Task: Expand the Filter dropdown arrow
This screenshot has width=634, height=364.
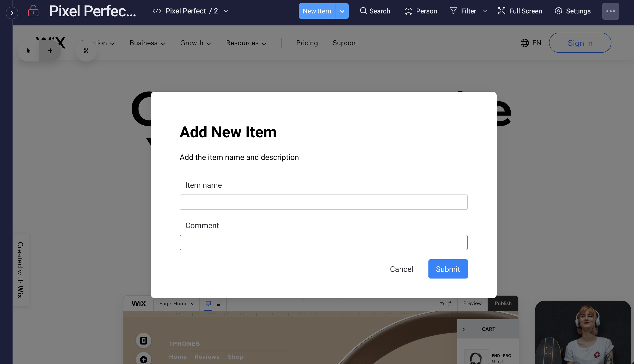Action: click(x=485, y=11)
